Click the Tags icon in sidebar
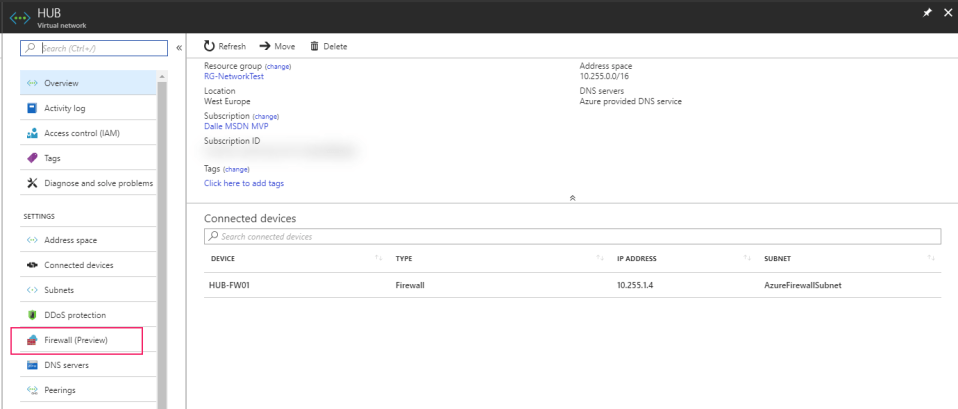The width and height of the screenshot is (958, 409). pyautogui.click(x=32, y=158)
